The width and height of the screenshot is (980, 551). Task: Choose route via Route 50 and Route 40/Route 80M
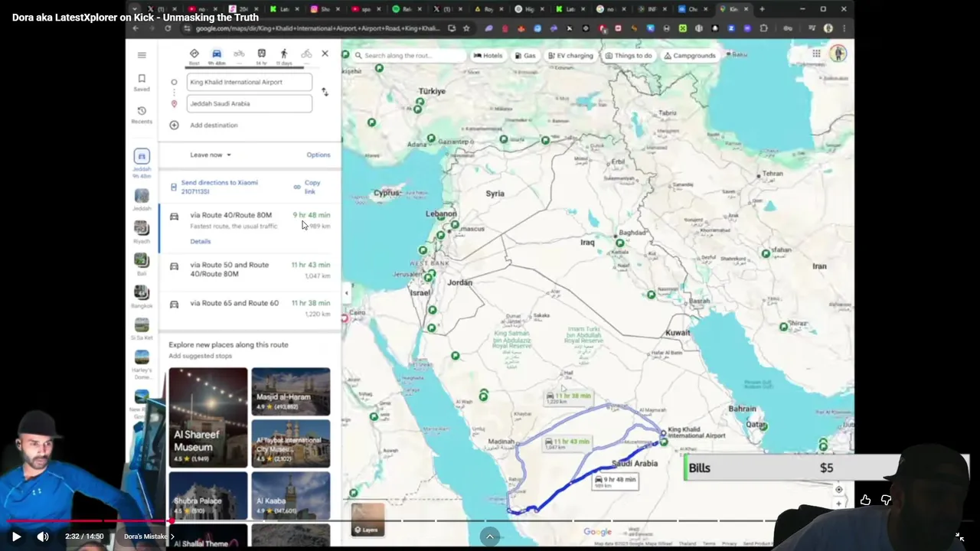[250, 272]
